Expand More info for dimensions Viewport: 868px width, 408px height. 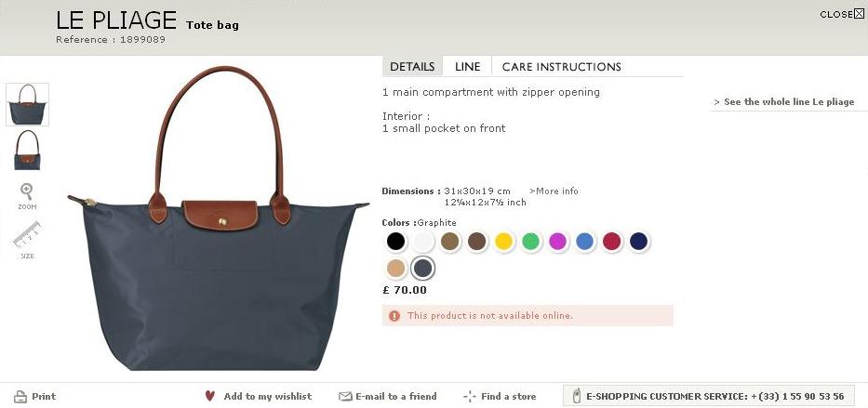554,191
